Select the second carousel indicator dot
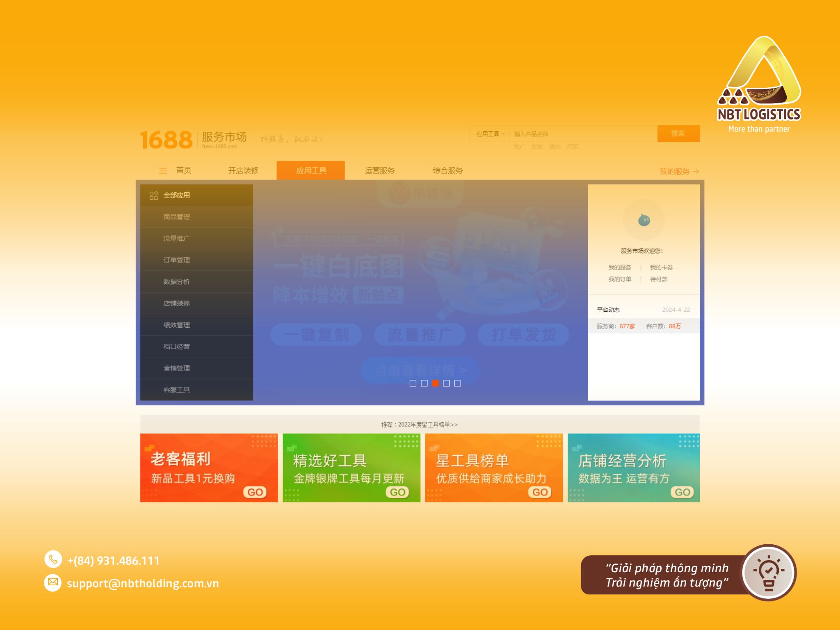The height and width of the screenshot is (630, 840). [424, 383]
